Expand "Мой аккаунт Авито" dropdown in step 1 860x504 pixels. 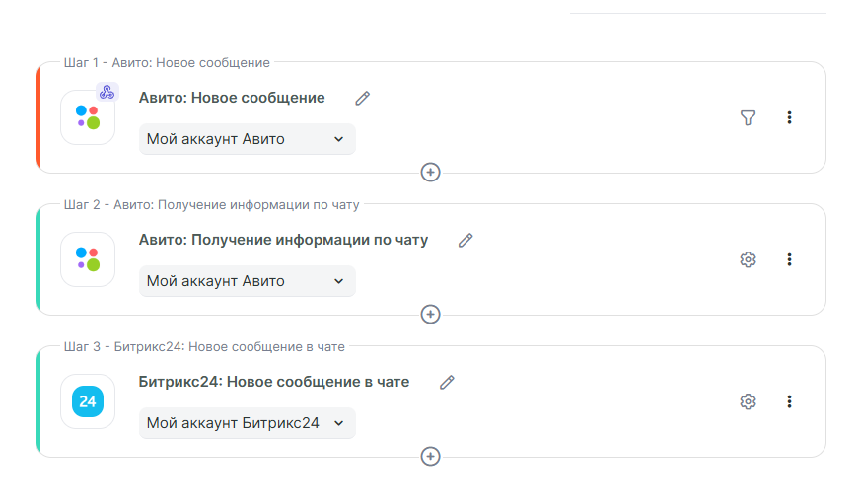tap(247, 139)
